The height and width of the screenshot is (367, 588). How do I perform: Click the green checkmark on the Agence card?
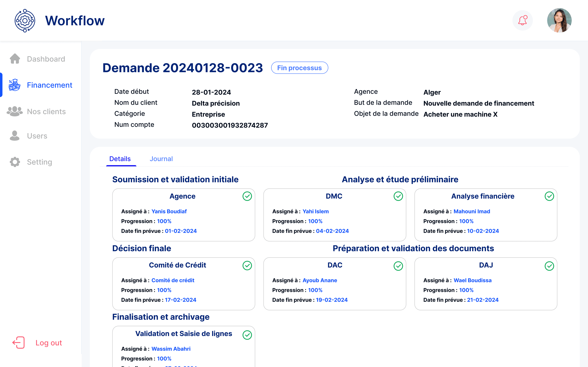(247, 196)
